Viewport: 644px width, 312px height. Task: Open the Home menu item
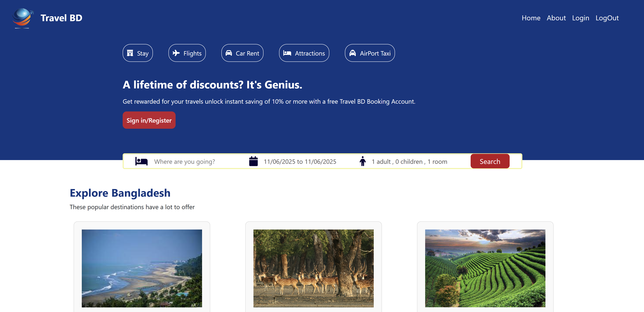click(531, 18)
